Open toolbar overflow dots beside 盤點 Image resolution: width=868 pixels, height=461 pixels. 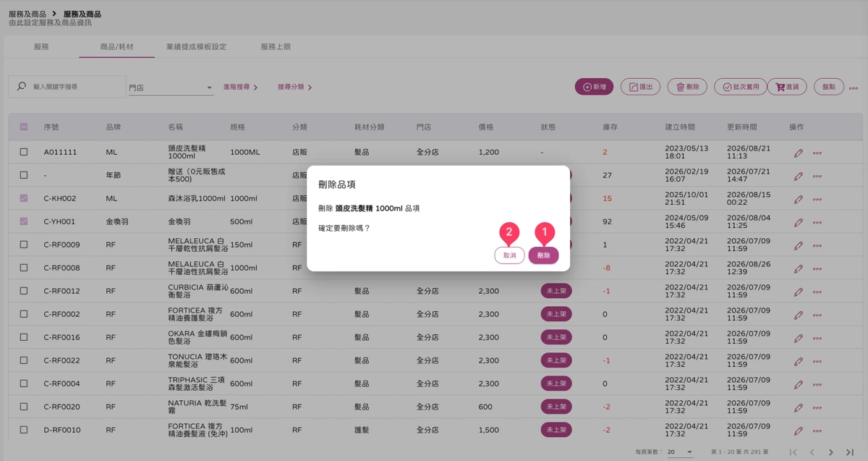point(853,88)
